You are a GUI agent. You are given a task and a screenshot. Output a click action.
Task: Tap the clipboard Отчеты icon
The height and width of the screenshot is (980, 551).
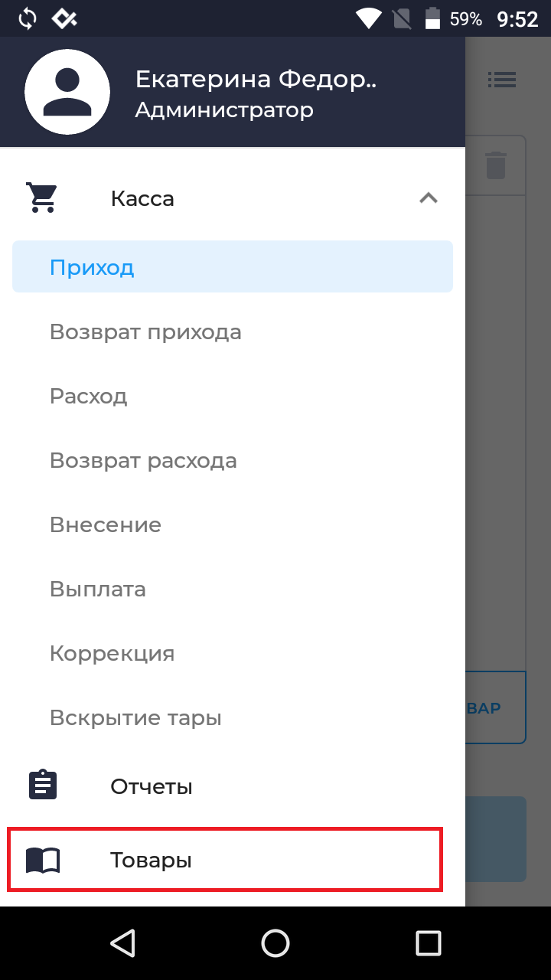click(x=43, y=786)
